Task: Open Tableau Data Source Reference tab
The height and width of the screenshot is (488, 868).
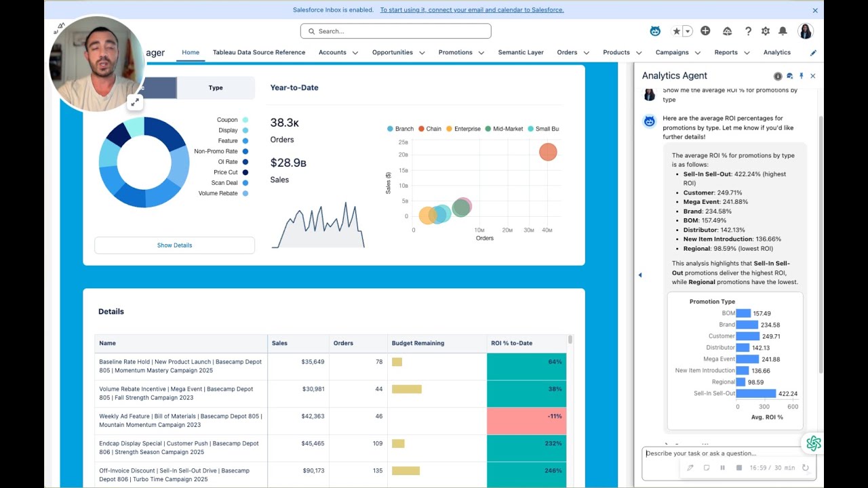Action: click(259, 52)
